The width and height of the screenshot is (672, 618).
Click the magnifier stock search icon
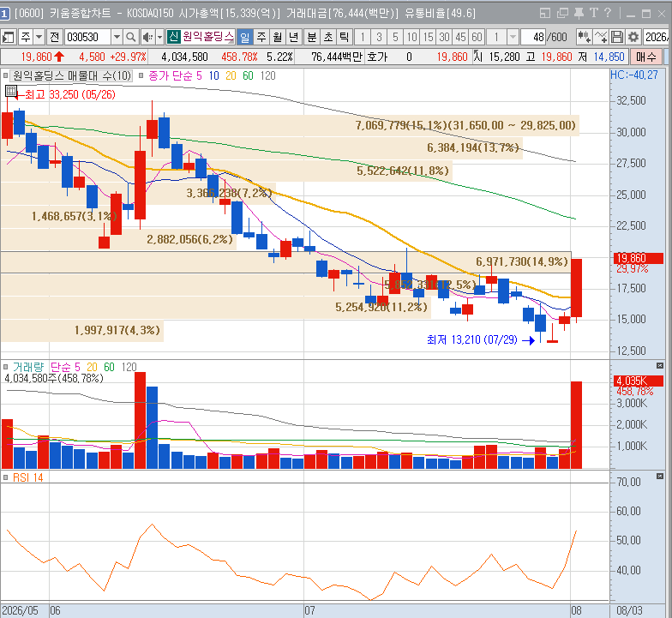130,38
